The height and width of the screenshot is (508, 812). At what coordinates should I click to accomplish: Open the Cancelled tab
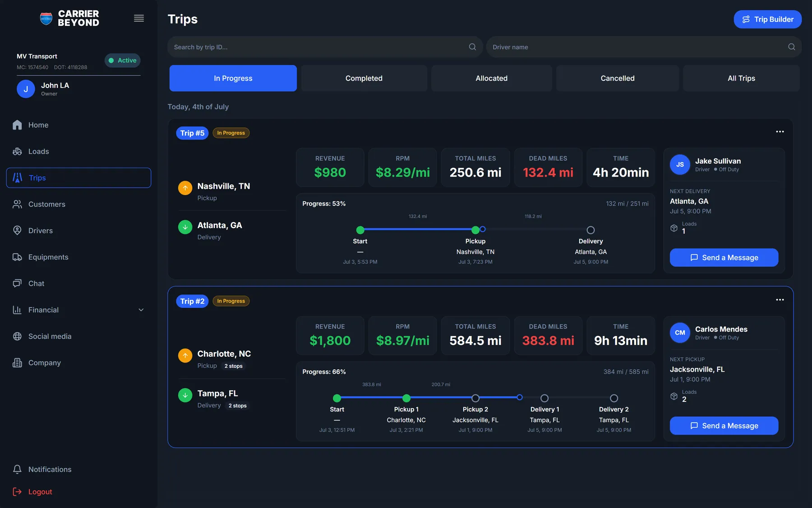coord(618,78)
